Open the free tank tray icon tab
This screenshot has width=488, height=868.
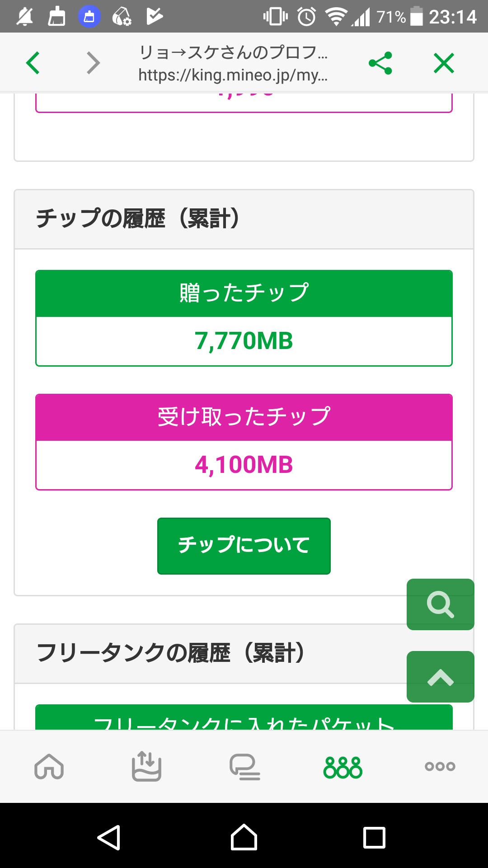point(146,767)
